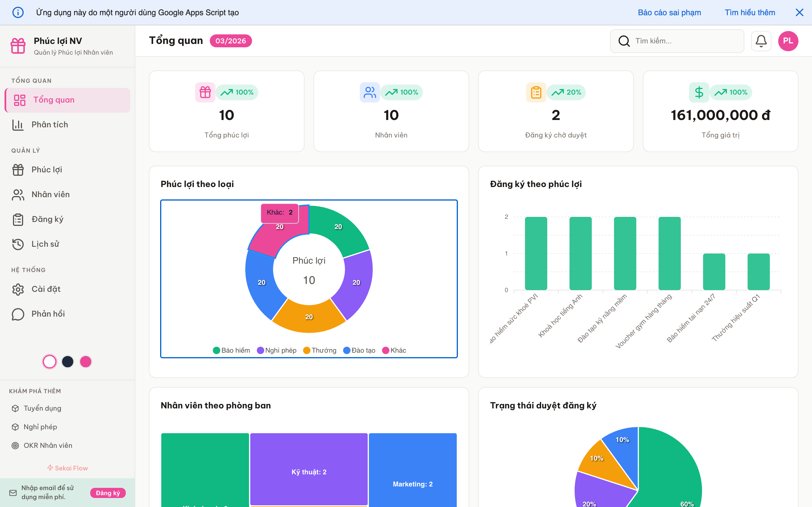Open the Tìm hiểu thêm link
The height and width of the screenshot is (507, 812).
point(750,12)
